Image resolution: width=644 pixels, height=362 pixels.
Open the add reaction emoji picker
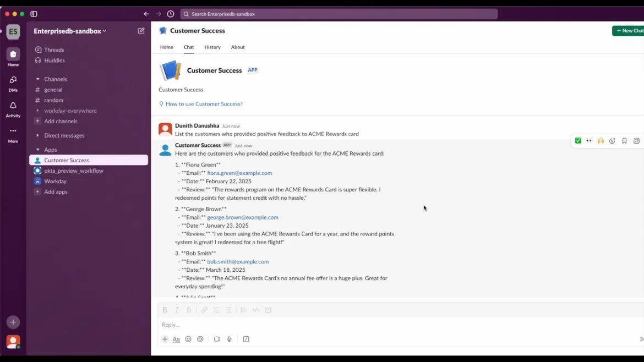tap(613, 141)
